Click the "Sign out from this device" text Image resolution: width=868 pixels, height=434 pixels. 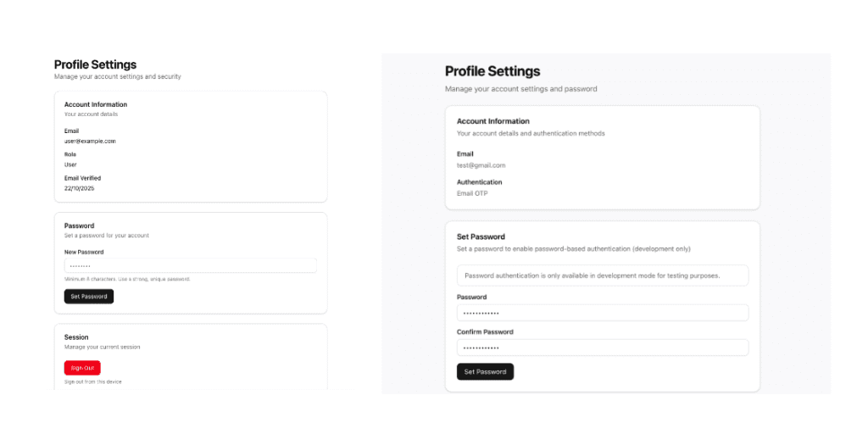tap(92, 382)
